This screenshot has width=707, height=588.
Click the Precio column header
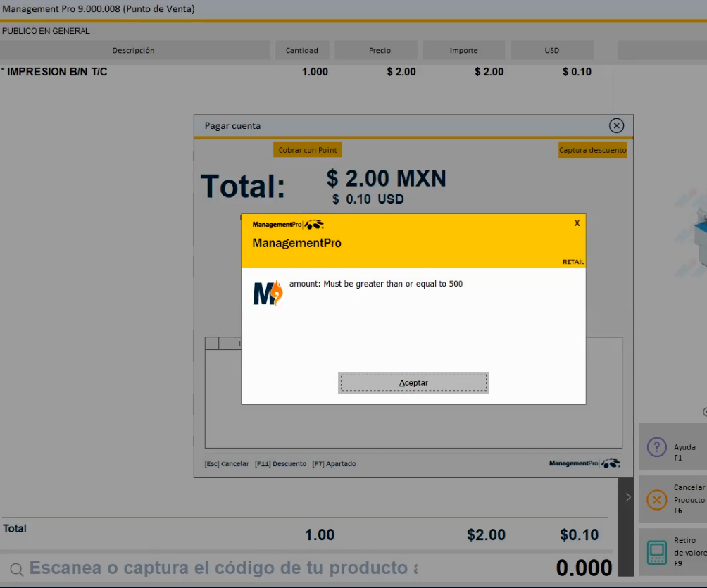[x=380, y=51]
